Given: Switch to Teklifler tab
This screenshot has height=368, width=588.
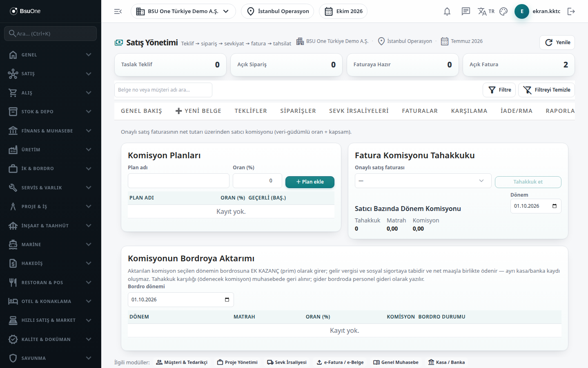Looking at the screenshot, I should (x=251, y=111).
